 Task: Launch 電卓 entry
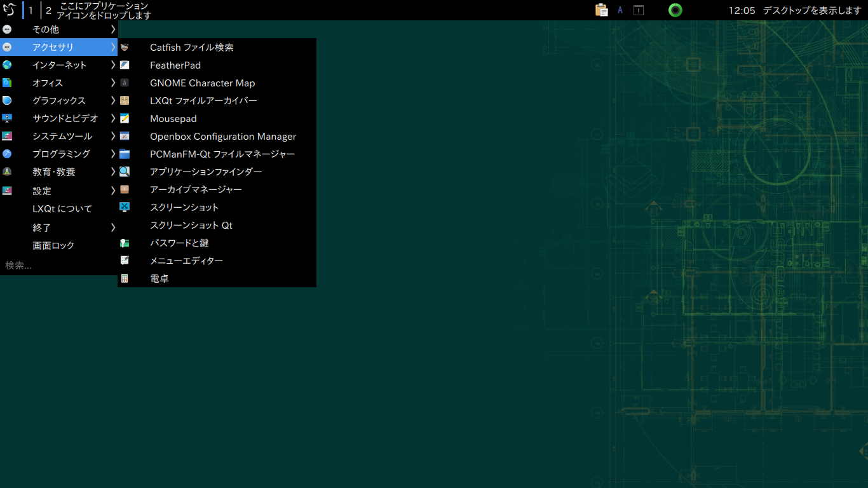coord(217,278)
